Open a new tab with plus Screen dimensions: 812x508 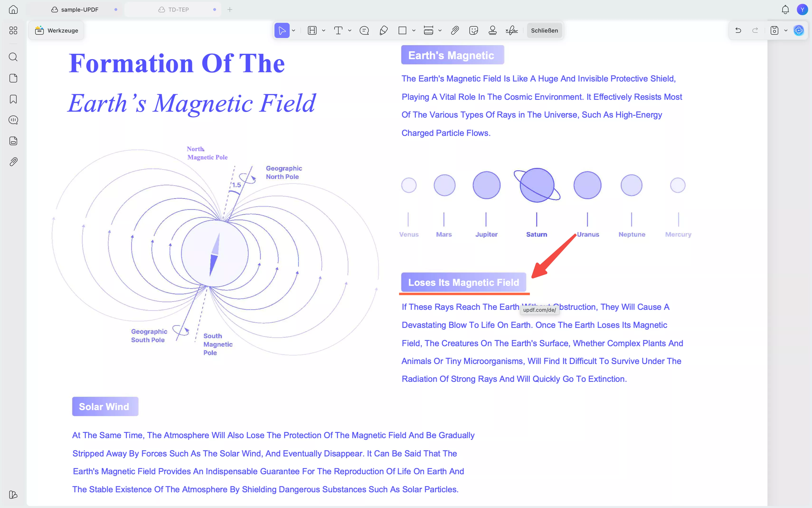[x=230, y=10]
